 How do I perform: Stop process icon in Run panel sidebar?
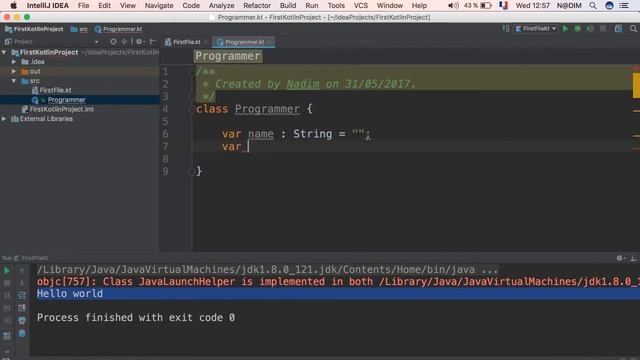click(7, 283)
